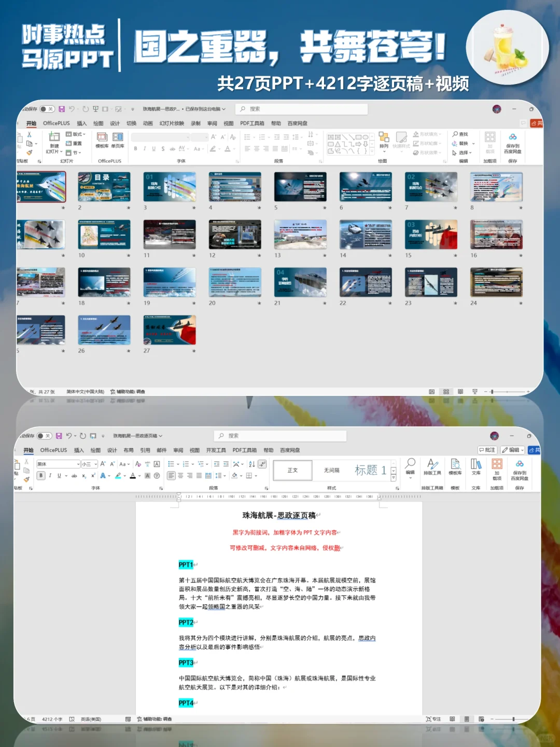
Task: Click the bold B button in Word
Action: tap(41, 475)
